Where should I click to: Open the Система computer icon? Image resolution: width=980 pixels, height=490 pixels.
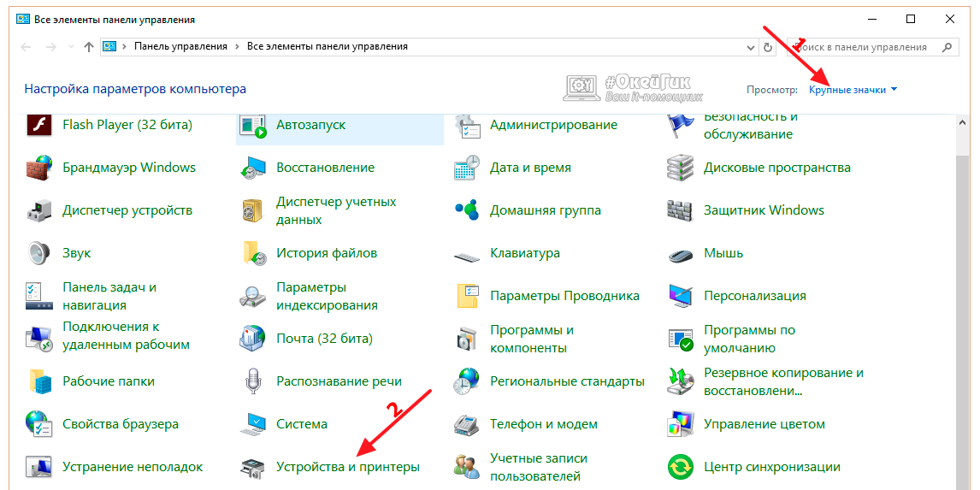[253, 424]
